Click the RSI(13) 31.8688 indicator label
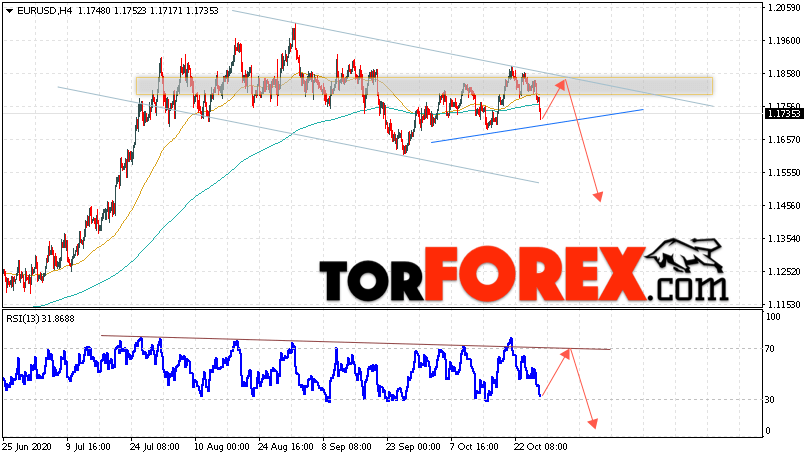 point(40,319)
